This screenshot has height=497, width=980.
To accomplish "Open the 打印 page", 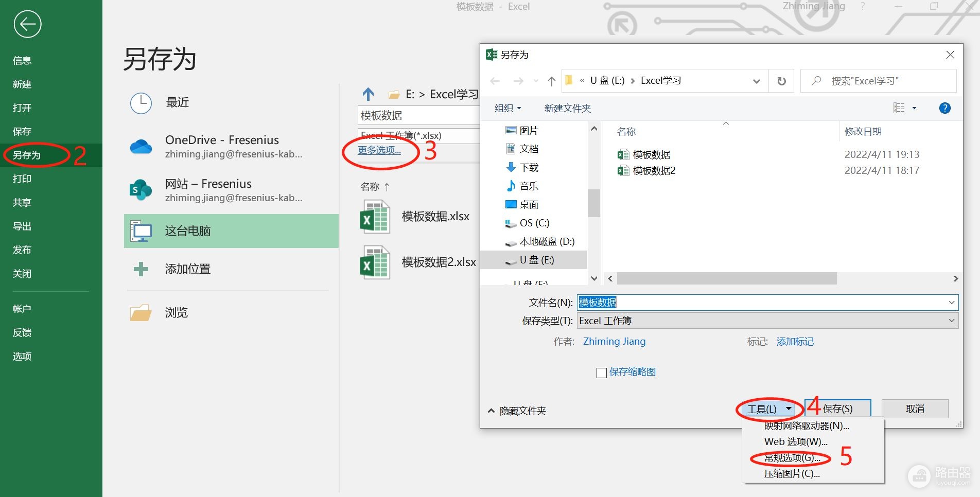I will 22,179.
